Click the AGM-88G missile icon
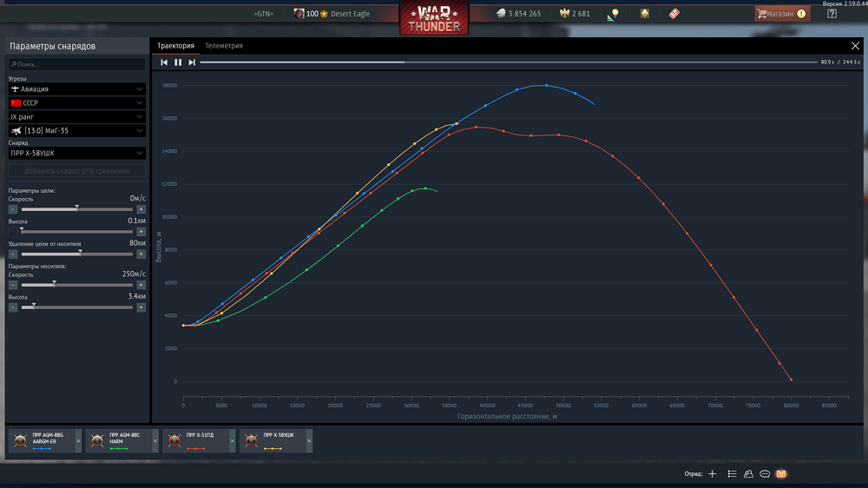The width and height of the screenshot is (868, 488). tap(21, 440)
